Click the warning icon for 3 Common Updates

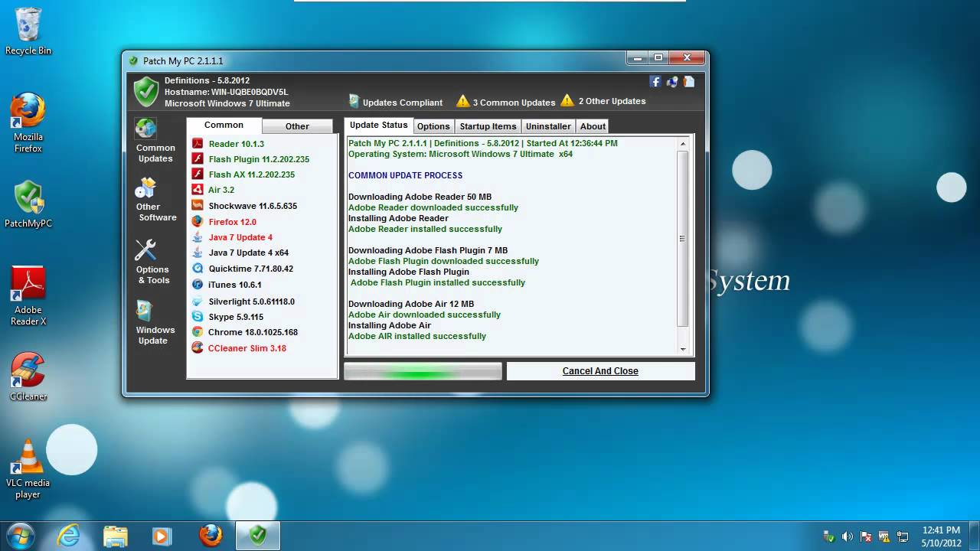(x=463, y=101)
